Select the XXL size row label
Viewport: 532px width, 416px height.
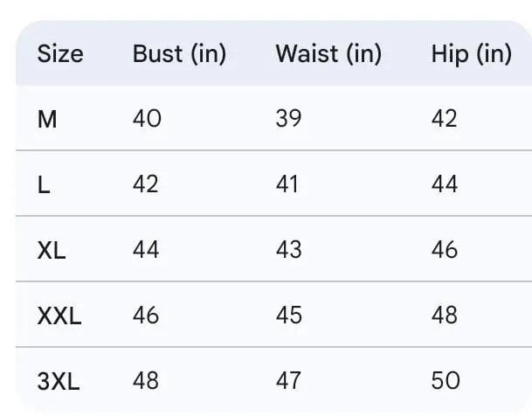[x=59, y=315]
